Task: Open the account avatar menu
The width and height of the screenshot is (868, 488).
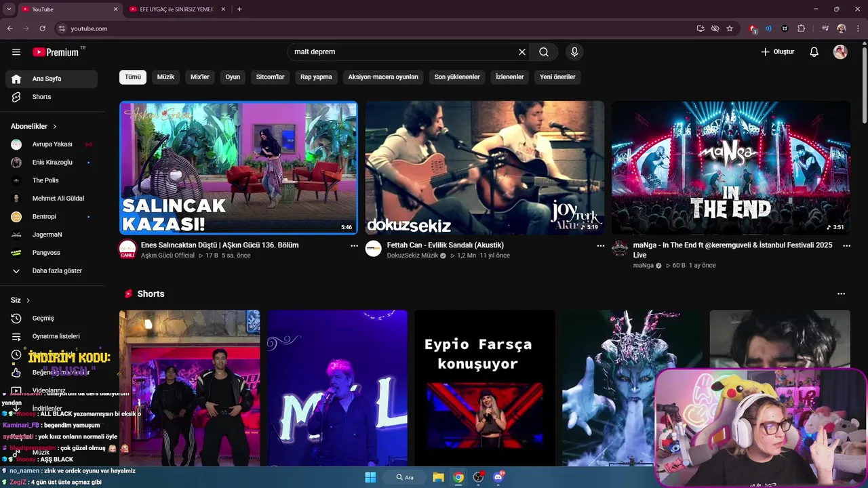Action: [x=840, y=52]
